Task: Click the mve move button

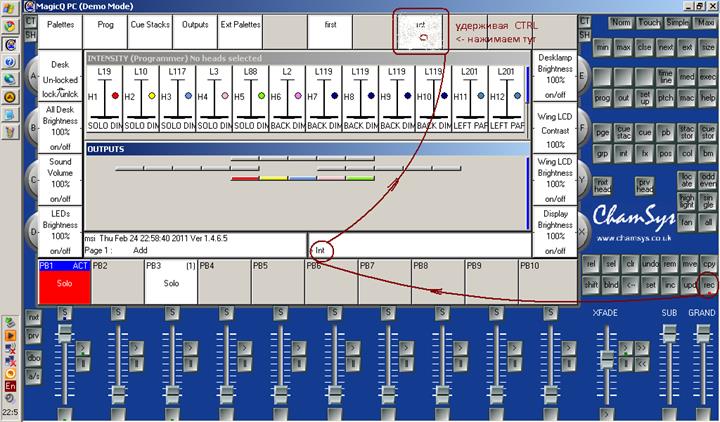Action: [690, 264]
